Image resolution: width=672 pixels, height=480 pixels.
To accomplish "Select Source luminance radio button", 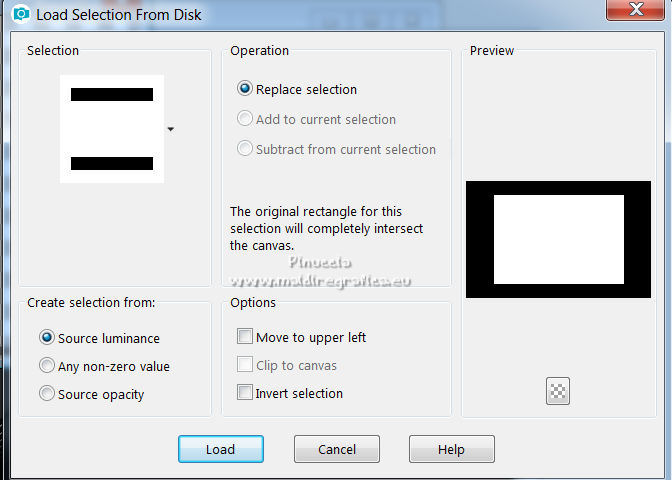I will [47, 338].
